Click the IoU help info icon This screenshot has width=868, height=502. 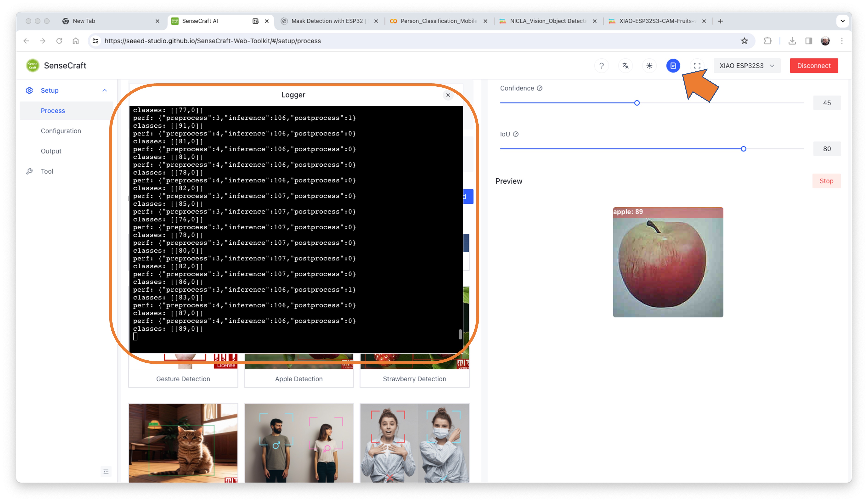point(516,134)
